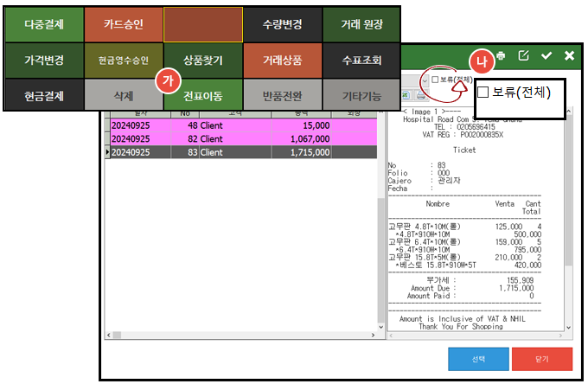Click the blank brown button next to 카드승인
The height and width of the screenshot is (384, 588).
[203, 24]
